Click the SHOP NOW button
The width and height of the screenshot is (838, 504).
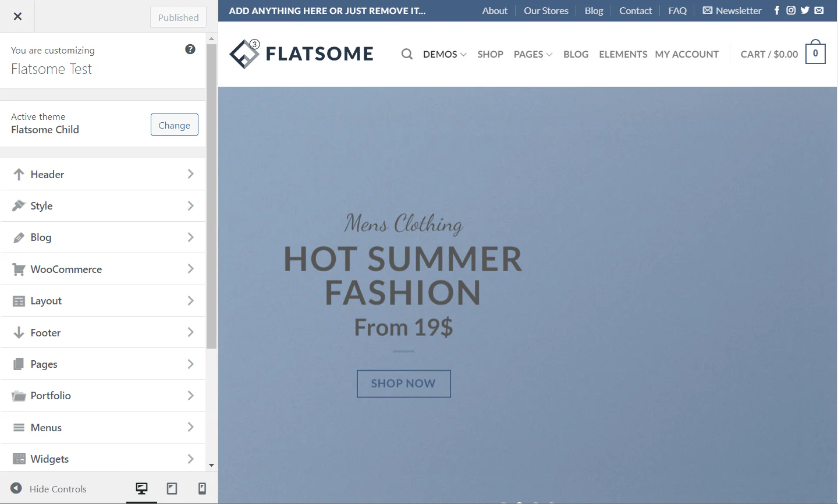403,384
